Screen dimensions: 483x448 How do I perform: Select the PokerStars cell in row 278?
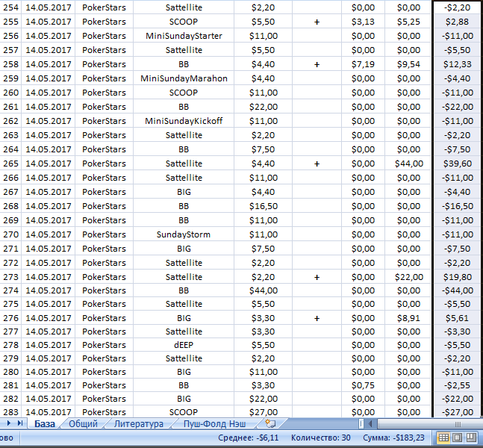[x=104, y=345]
